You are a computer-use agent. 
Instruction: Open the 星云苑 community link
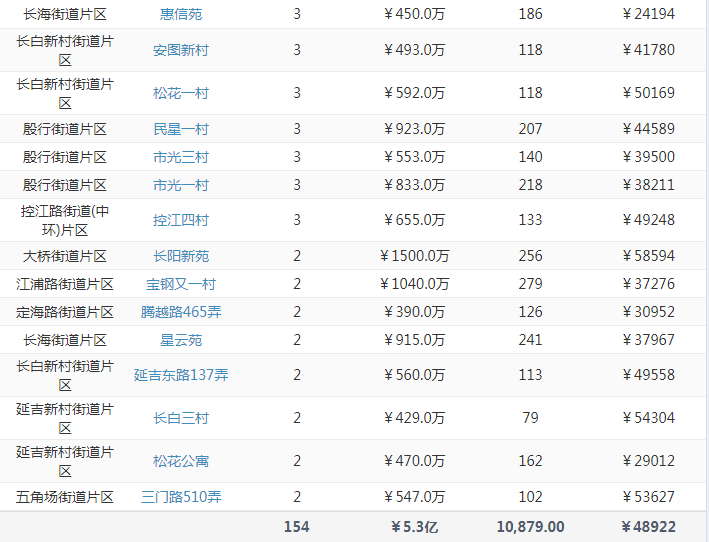pyautogui.click(x=181, y=340)
